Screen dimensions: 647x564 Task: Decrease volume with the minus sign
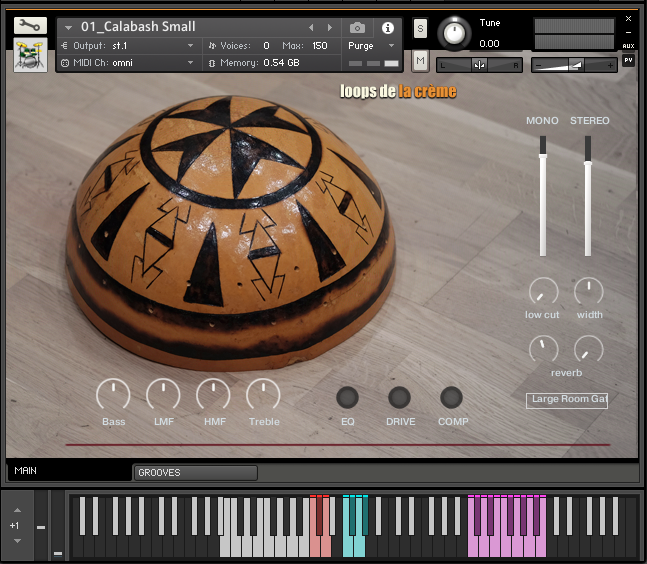coord(538,65)
